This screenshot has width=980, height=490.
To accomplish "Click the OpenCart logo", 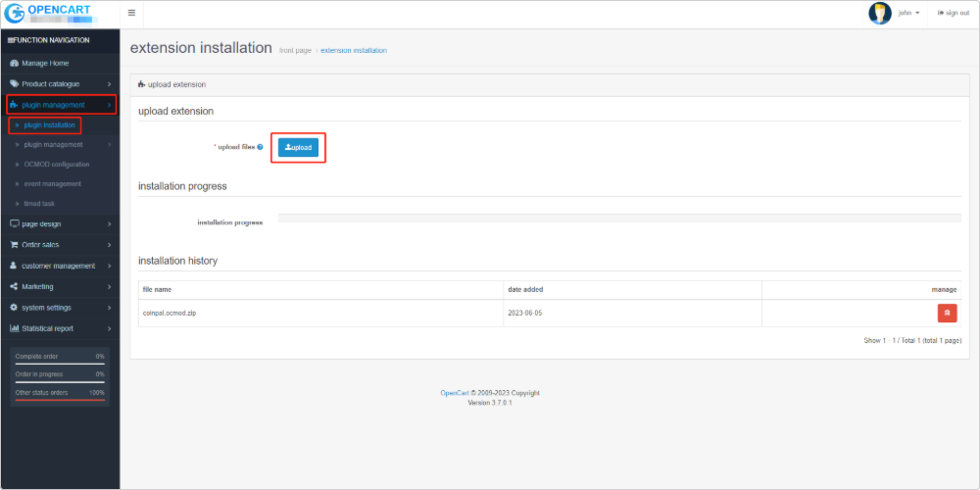I will click(50, 13).
